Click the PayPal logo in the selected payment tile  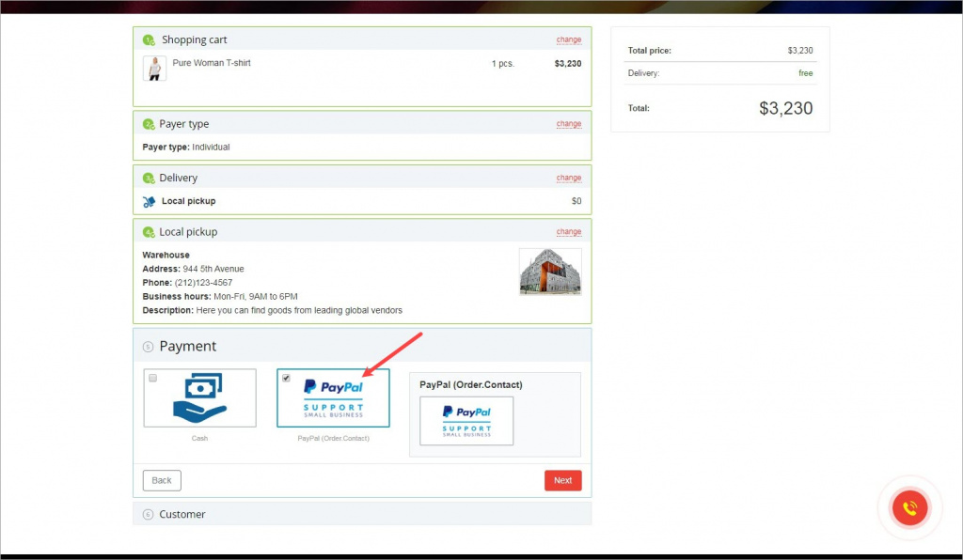tap(334, 387)
